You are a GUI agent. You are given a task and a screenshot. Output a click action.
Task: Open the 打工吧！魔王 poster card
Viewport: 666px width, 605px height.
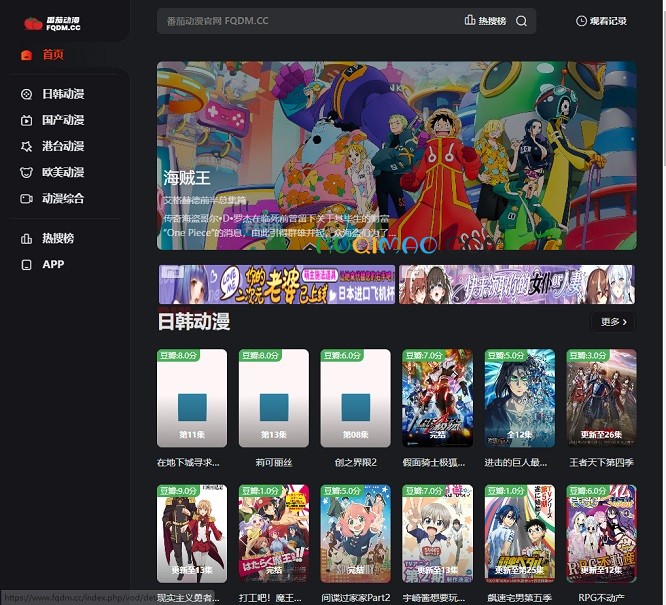click(x=274, y=534)
